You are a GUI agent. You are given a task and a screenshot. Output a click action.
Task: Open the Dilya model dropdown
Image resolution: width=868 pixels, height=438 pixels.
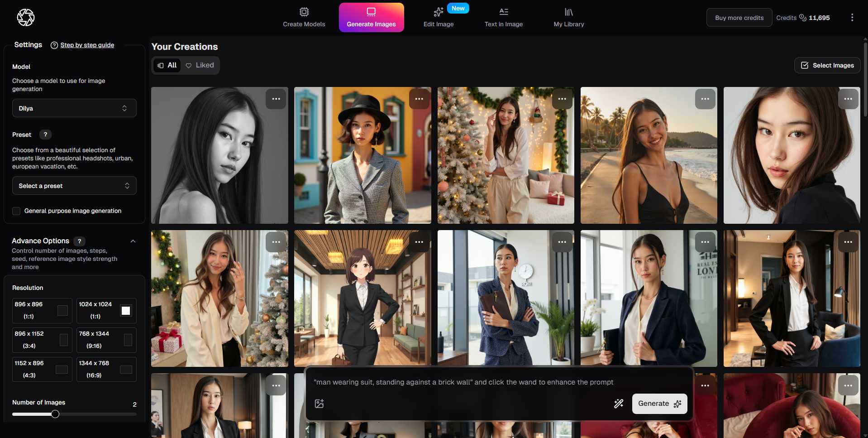tap(74, 108)
